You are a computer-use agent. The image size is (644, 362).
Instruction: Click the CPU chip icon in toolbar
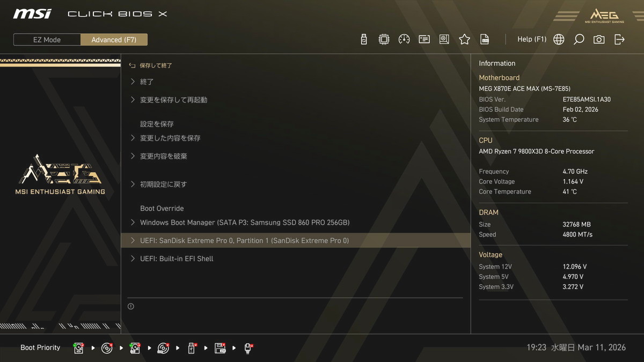[384, 39]
